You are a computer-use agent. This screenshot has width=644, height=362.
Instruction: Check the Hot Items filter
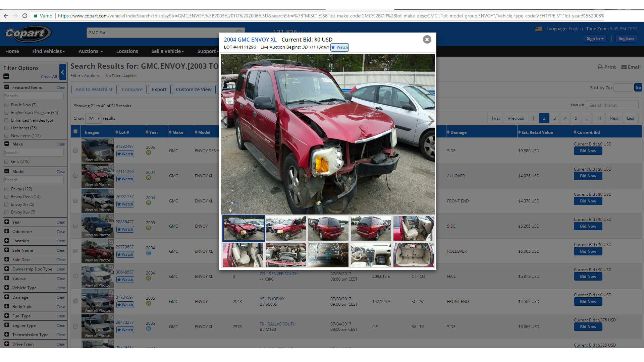pos(6,128)
